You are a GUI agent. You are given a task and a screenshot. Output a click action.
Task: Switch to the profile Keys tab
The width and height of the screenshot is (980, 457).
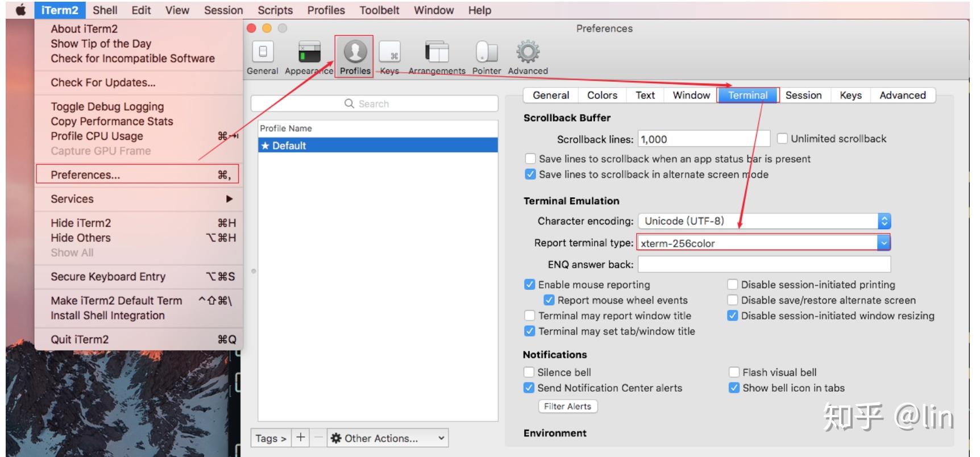(x=851, y=95)
